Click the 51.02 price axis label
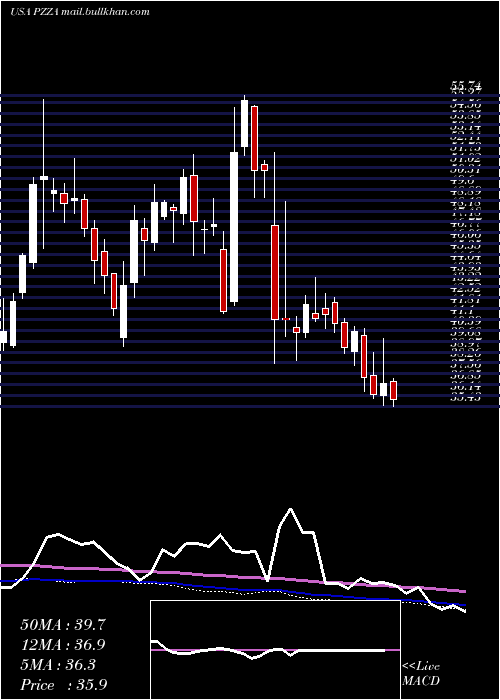 click(466, 159)
